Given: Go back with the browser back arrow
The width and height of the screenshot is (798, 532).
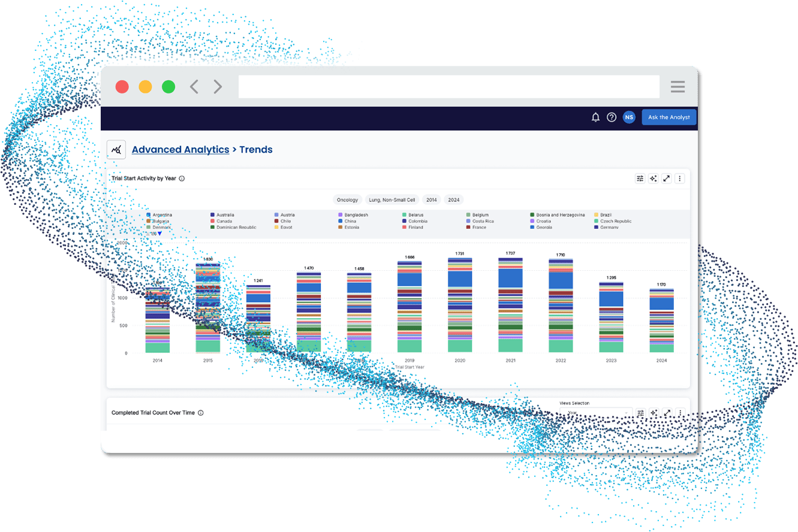Looking at the screenshot, I should pos(194,87).
